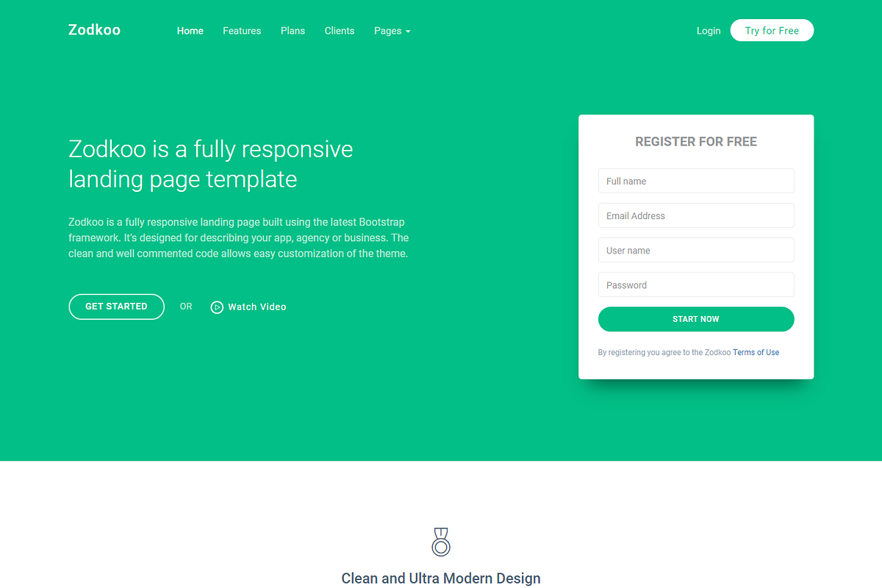This screenshot has width=882, height=588.
Task: Click the Password input field
Action: 695,284
